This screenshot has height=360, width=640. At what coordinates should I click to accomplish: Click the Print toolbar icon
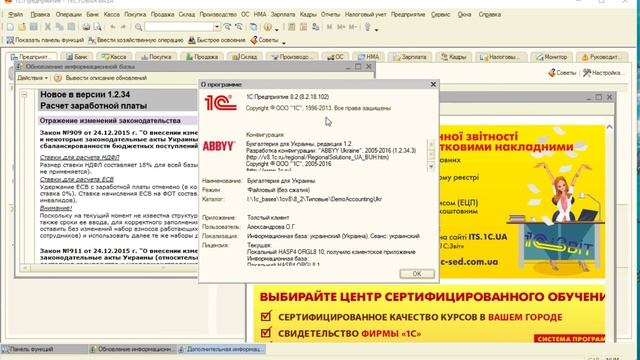(x=86, y=27)
